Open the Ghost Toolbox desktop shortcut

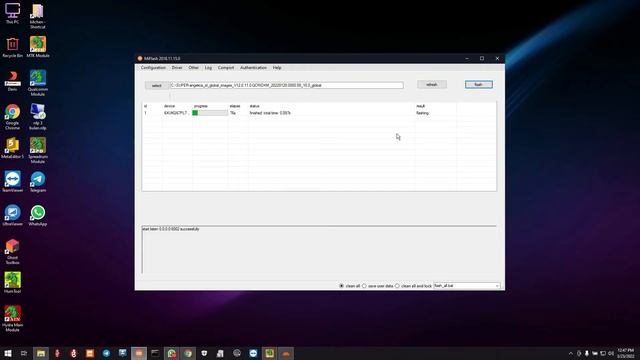[x=12, y=251]
